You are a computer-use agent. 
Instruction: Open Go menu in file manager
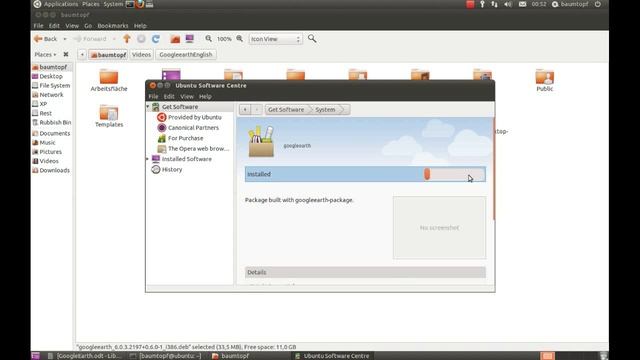[x=88, y=26]
